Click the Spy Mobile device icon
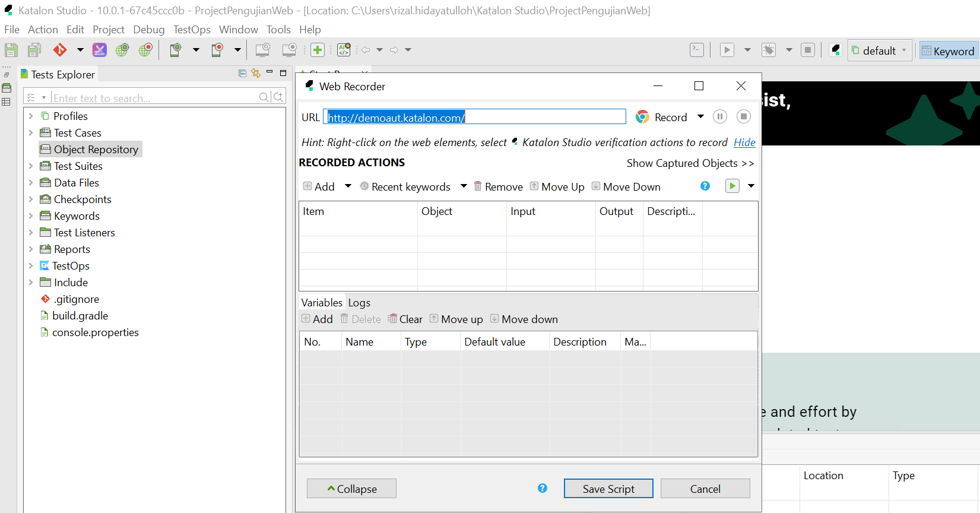This screenshot has width=980, height=513. [175, 50]
